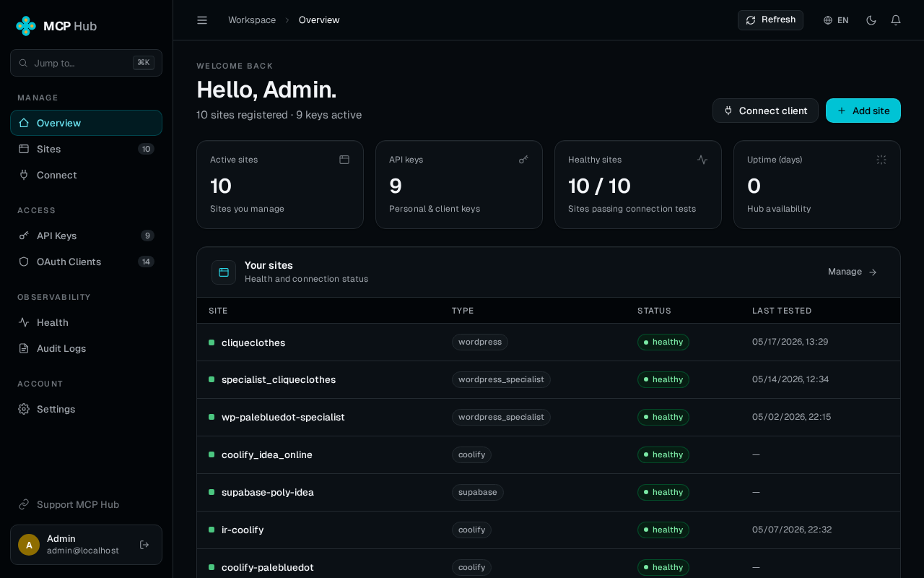924x578 pixels.
Task: Click the OAuth Clients count badge 14
Action: pyautogui.click(x=147, y=262)
